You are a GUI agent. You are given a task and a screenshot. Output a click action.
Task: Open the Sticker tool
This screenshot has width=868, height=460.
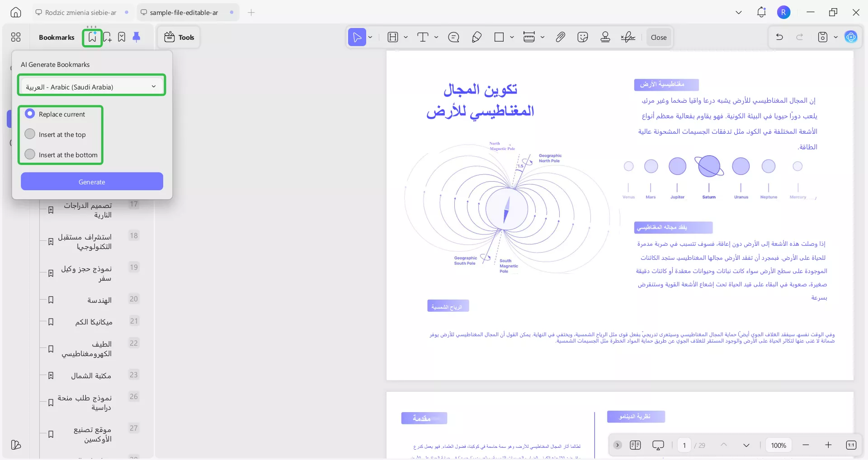point(583,37)
